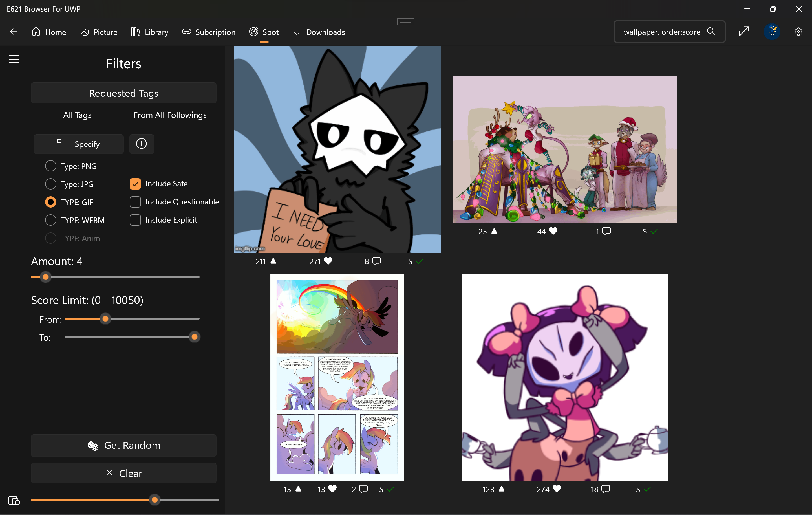812x515 pixels.
Task: Open comments on the Christmas group image
Action: pos(606,231)
